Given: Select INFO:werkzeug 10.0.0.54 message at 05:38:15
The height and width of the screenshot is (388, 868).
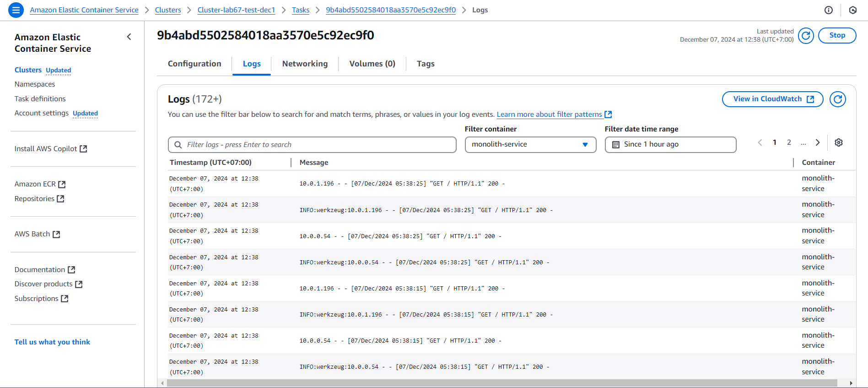Looking at the screenshot, I should tap(425, 367).
